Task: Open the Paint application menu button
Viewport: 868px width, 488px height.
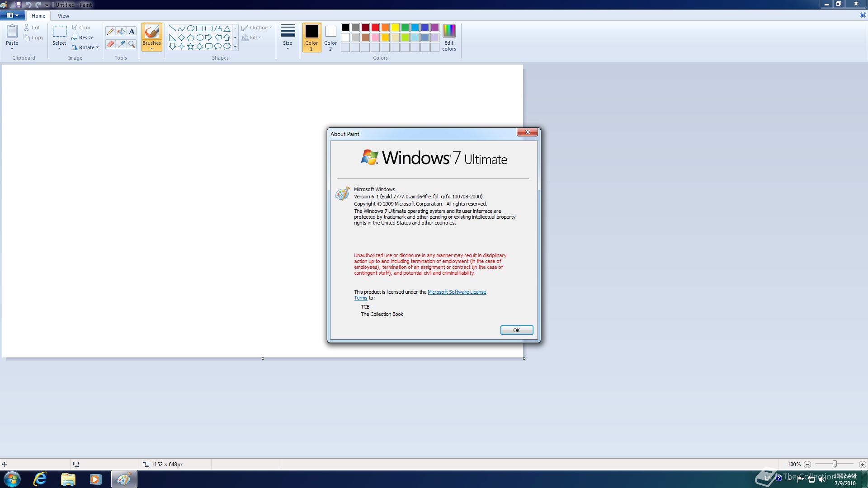Action: coord(12,15)
